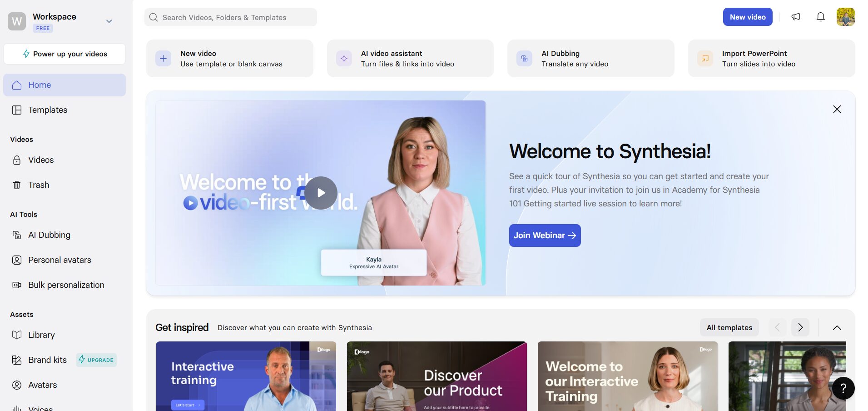Screen dimensions: 868x411
Task: Open the AI video assistant card
Action: pyautogui.click(x=410, y=58)
